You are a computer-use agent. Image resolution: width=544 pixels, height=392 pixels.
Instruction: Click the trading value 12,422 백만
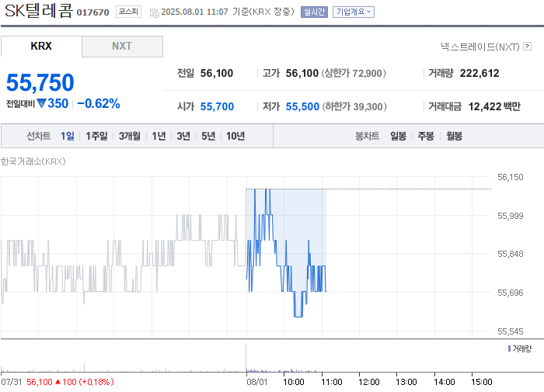[x=494, y=106]
